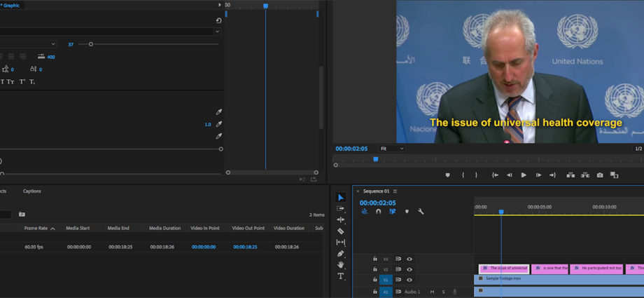The height and width of the screenshot is (298, 644).
Task: Click the reset icon in the Graphic panel
Action: click(218, 20)
